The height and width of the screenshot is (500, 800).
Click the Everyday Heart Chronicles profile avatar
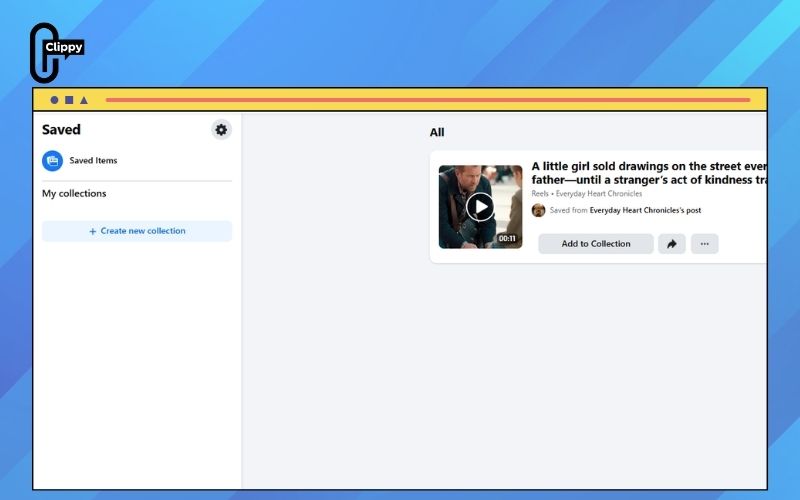pyautogui.click(x=538, y=210)
